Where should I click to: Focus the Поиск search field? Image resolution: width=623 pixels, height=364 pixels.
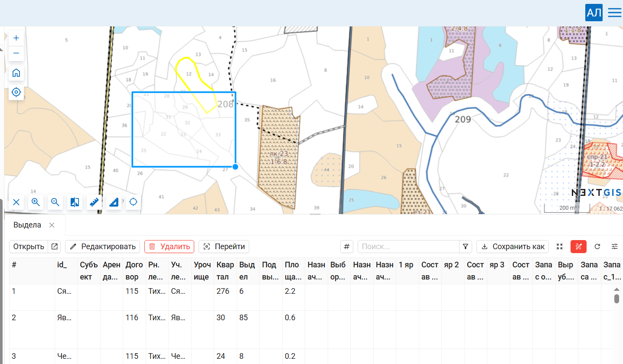tap(408, 247)
